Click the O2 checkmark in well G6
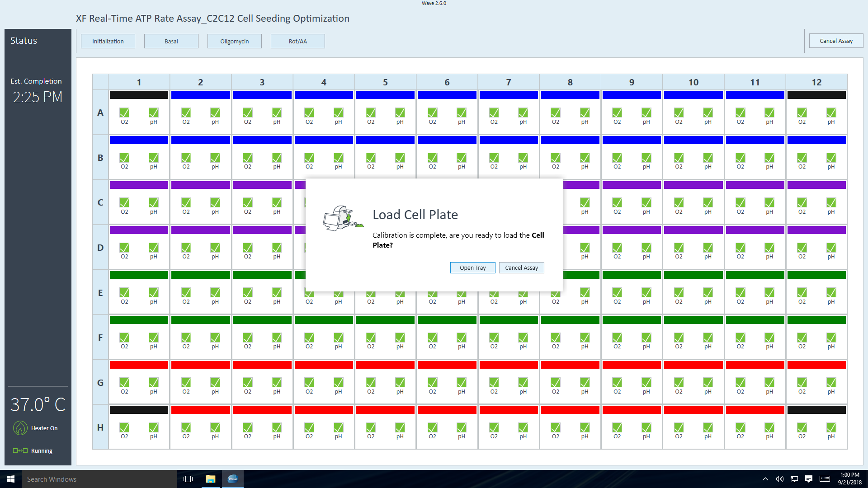The image size is (868, 488). pyautogui.click(x=432, y=382)
